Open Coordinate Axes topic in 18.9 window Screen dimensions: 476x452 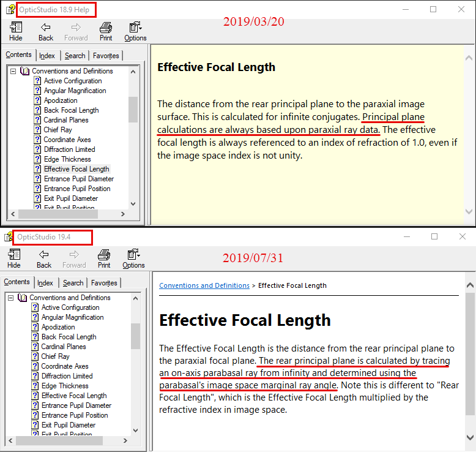pyautogui.click(x=67, y=140)
